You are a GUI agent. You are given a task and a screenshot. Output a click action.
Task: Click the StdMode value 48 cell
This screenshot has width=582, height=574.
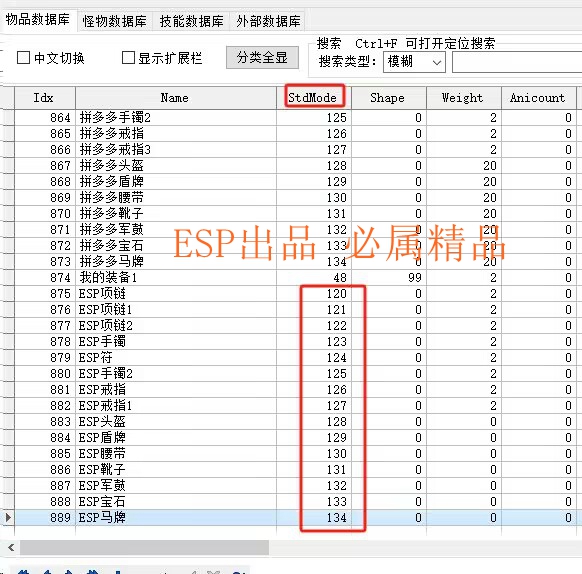314,277
